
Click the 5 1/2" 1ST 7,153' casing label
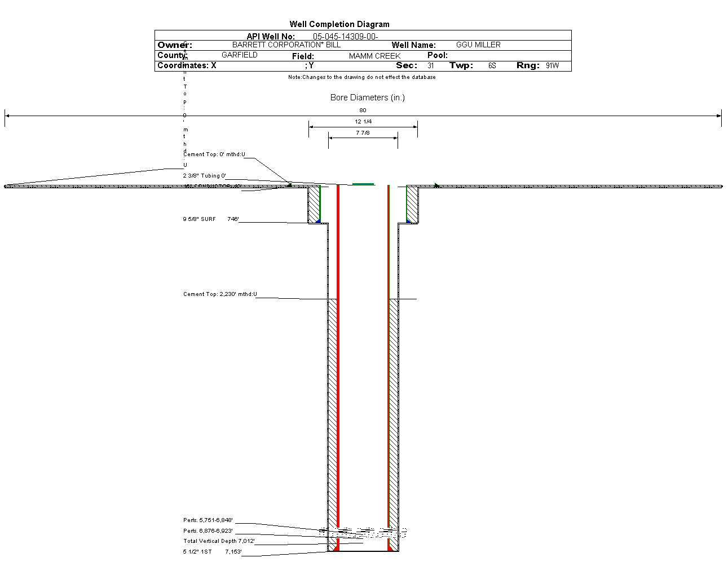coord(212,552)
